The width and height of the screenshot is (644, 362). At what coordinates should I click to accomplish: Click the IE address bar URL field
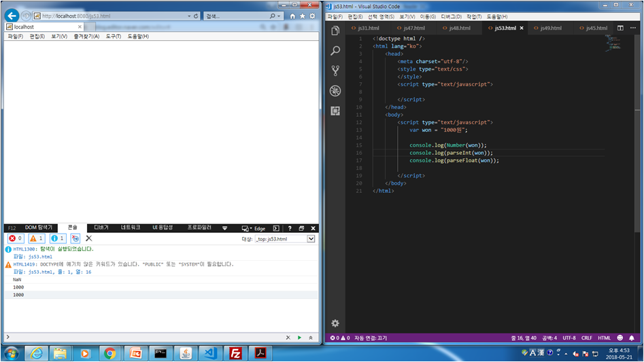[111, 16]
